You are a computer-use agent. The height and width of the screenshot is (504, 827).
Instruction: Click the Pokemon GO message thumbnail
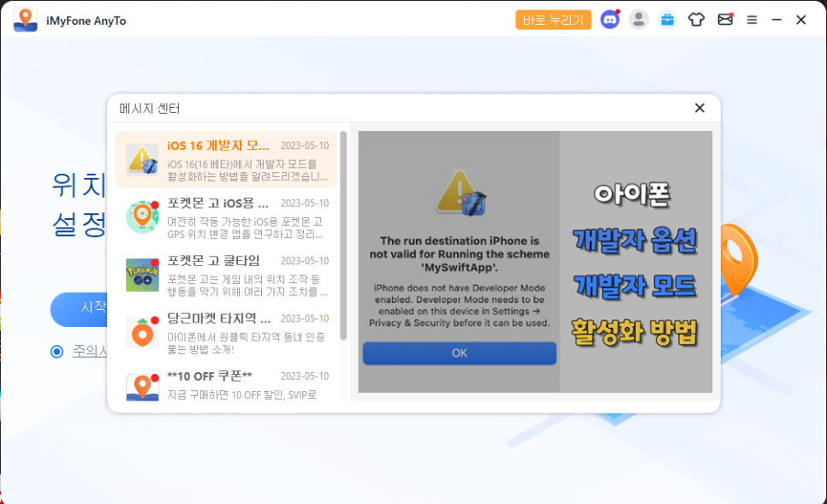pos(142,275)
